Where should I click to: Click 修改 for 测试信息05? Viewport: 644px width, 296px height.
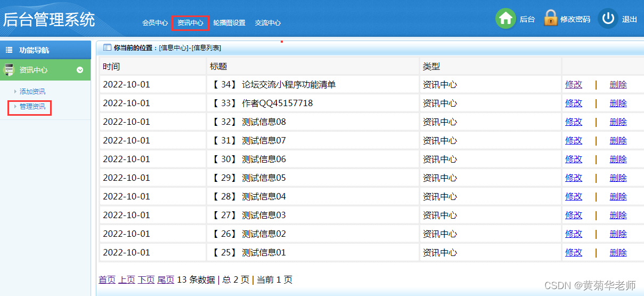pos(574,178)
